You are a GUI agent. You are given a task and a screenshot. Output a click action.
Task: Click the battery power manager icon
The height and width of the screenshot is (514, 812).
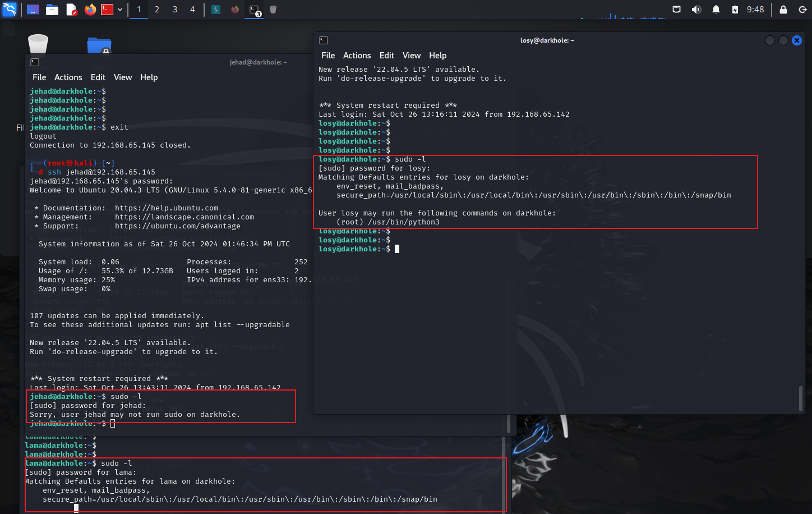coord(735,10)
